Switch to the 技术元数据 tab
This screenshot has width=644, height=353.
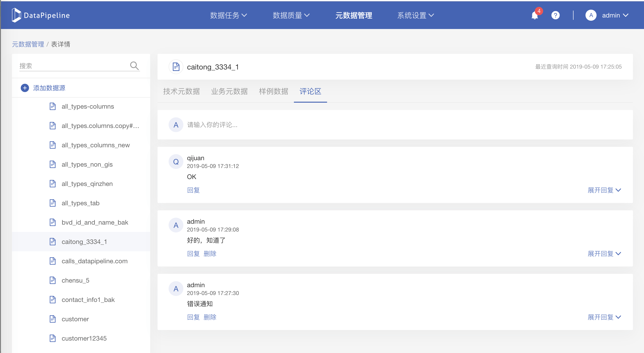[x=181, y=91]
